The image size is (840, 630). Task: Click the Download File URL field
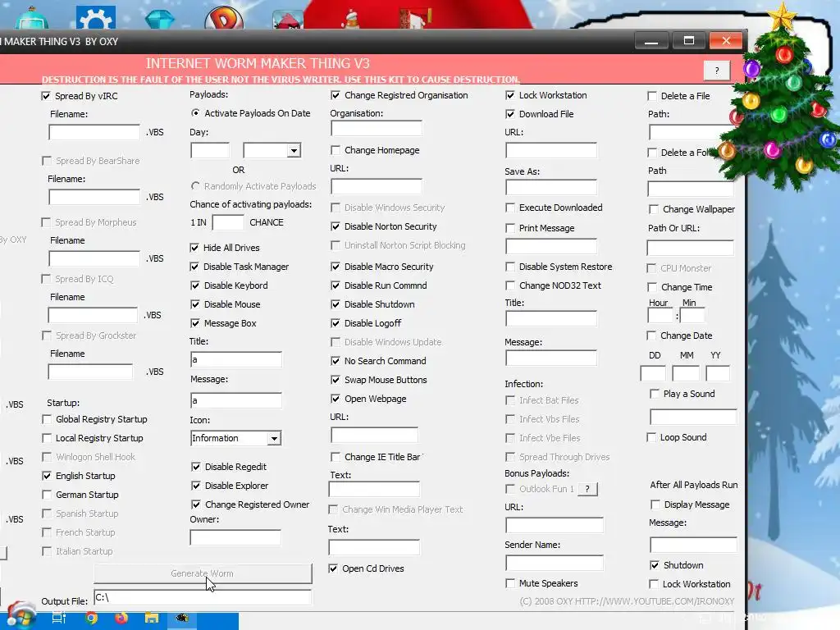pos(551,150)
